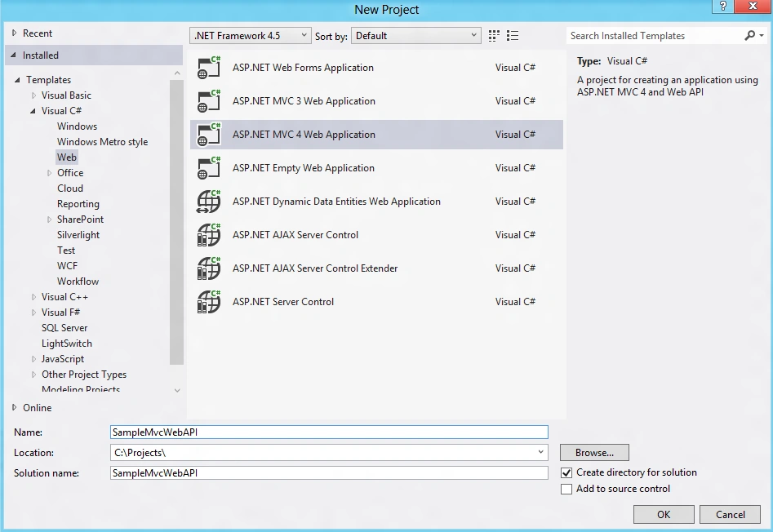This screenshot has width=773, height=532.
Task: Click the templates tree scroll up arrow
Action: 177,73
